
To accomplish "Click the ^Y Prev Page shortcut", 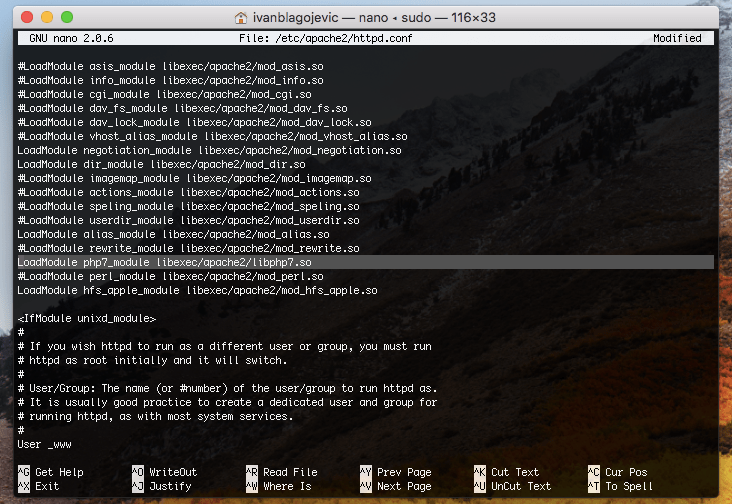I will click(396, 472).
